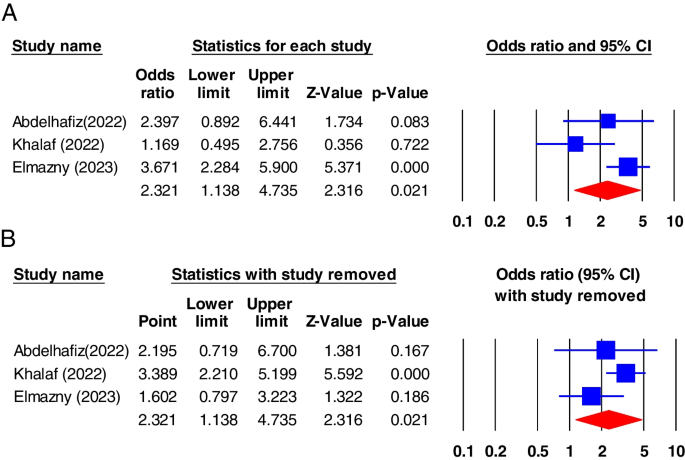685x460 pixels.
Task: Click Elmazny blue square marker in panel B
Action: click(591, 396)
